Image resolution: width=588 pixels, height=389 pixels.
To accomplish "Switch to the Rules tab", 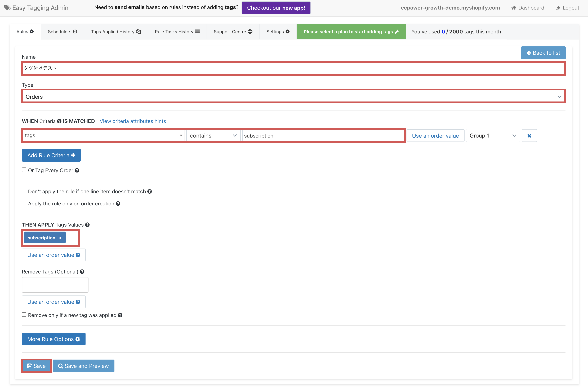I will [25, 32].
